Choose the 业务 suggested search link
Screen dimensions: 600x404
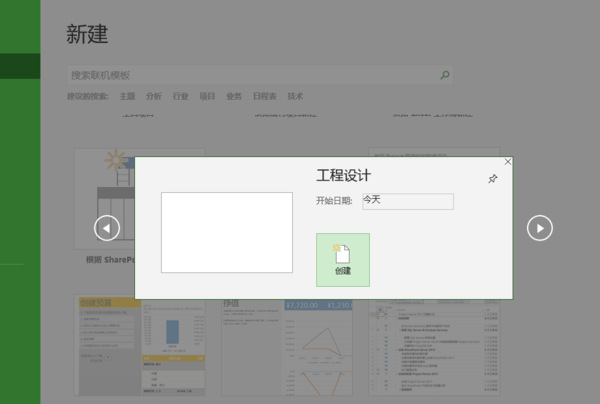[x=234, y=97]
